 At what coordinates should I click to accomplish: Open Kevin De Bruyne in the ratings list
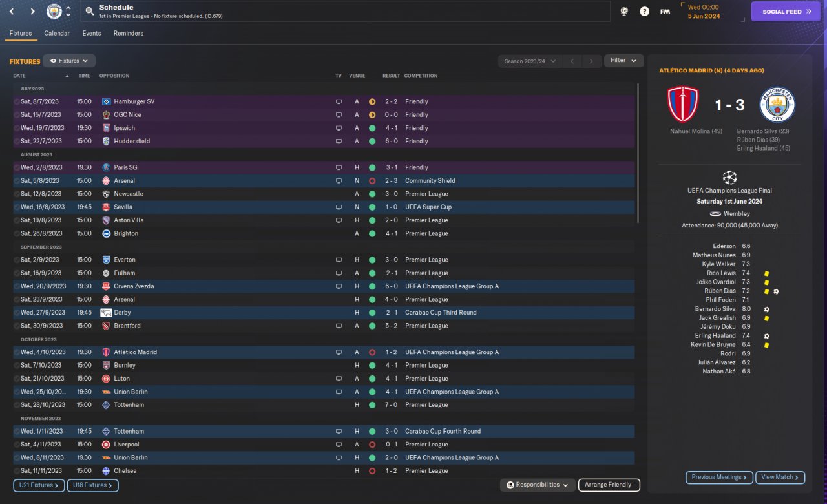[x=713, y=345]
